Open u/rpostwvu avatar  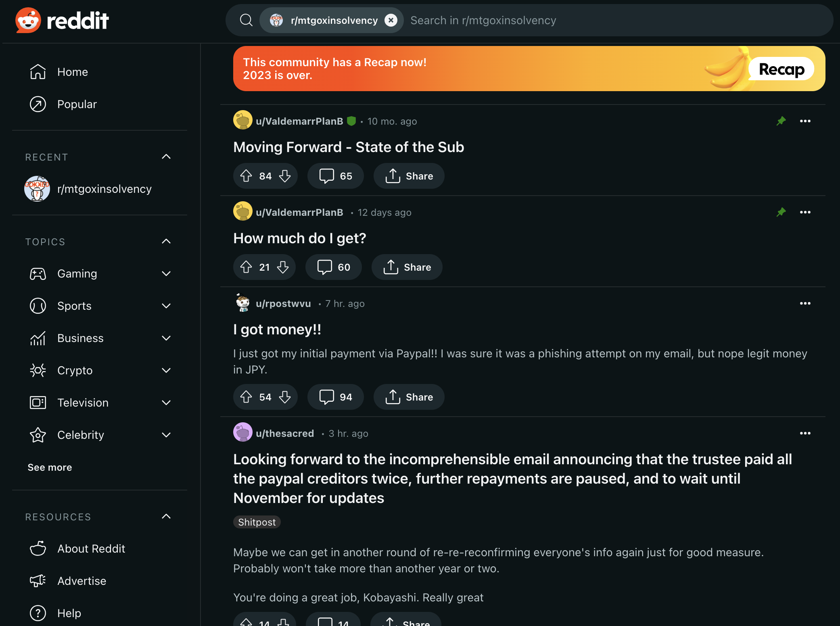pos(243,303)
